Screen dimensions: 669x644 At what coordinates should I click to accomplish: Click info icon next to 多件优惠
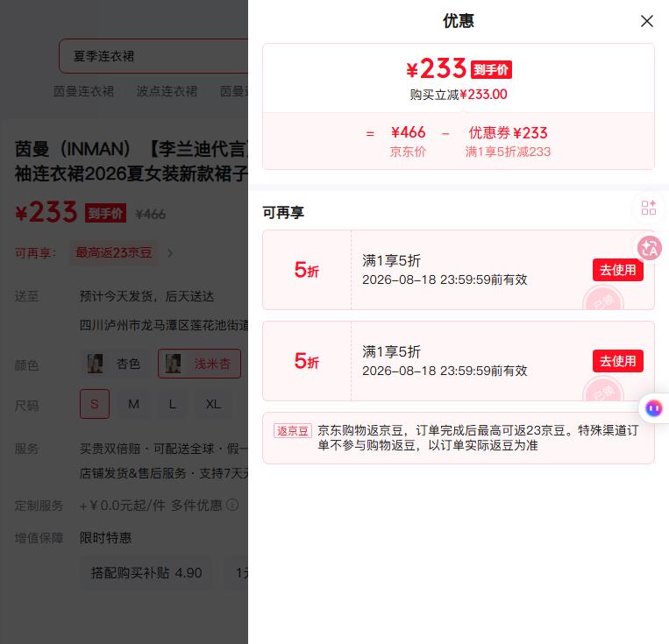pyautogui.click(x=232, y=505)
